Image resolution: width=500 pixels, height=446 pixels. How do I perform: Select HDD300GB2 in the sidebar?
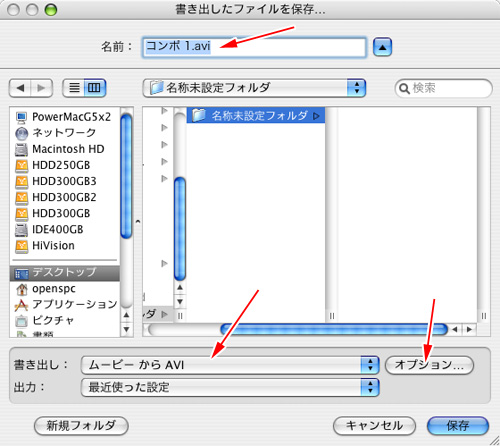[x=65, y=197]
